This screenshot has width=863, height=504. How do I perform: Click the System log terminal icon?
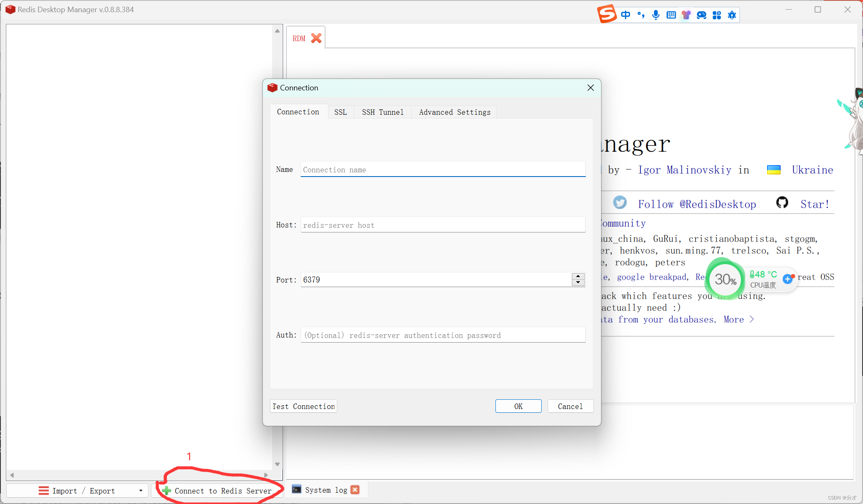pos(296,489)
